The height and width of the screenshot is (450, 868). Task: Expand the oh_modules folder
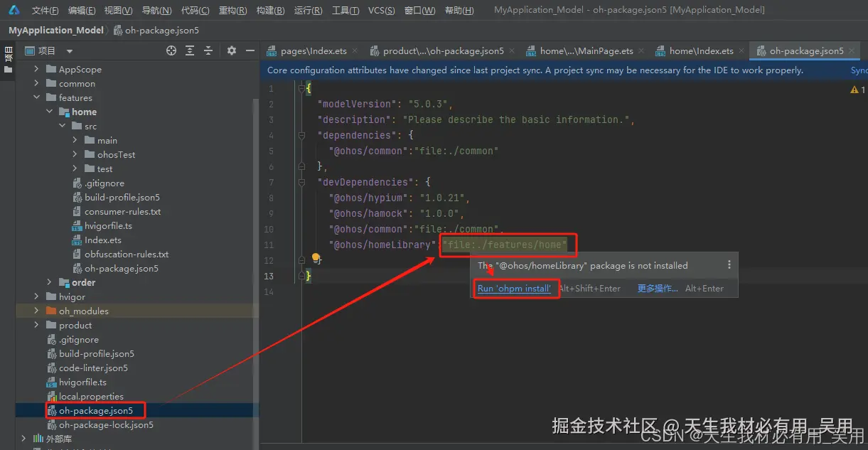tap(37, 311)
